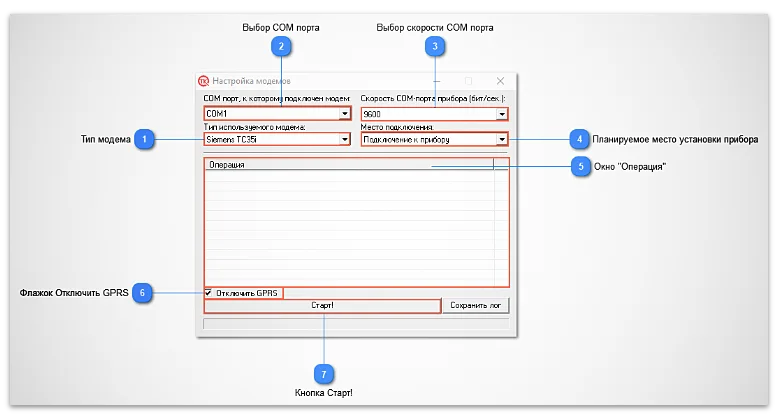This screenshot has width=780, height=418.
Task: Uncheck the Отключить GPRS checkbox
Action: (x=209, y=293)
